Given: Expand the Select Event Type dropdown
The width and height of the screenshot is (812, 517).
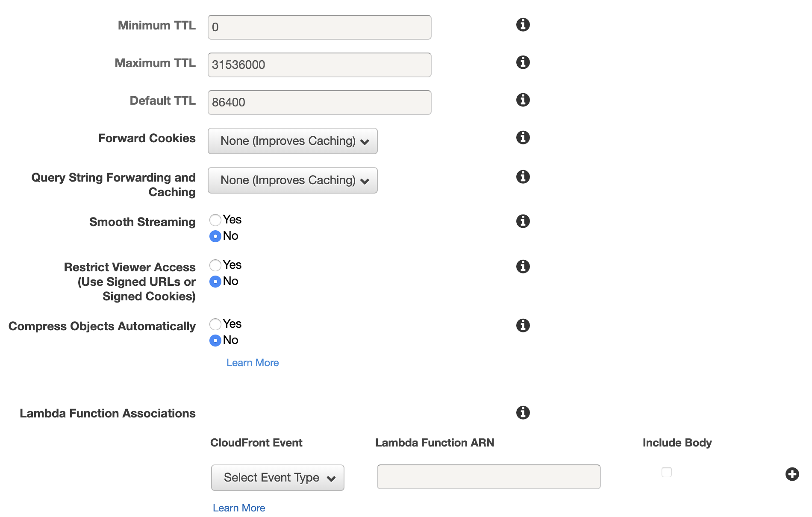Looking at the screenshot, I should (278, 478).
